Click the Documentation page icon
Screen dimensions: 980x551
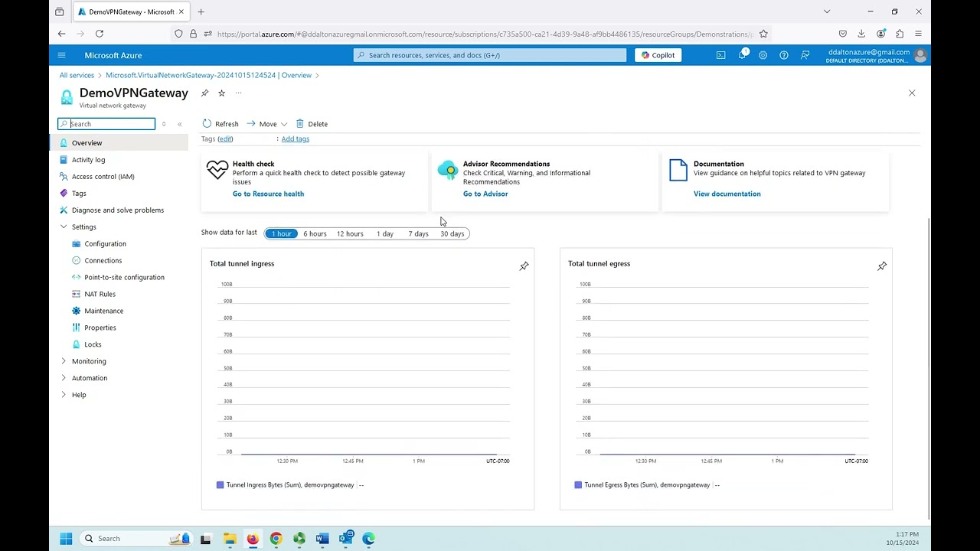(678, 170)
